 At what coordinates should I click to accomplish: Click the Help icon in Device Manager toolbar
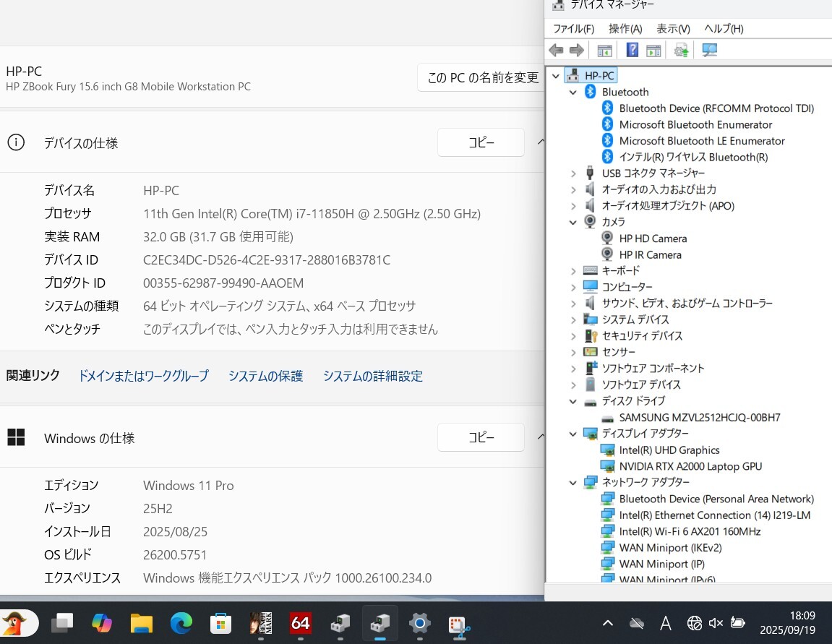[632, 50]
